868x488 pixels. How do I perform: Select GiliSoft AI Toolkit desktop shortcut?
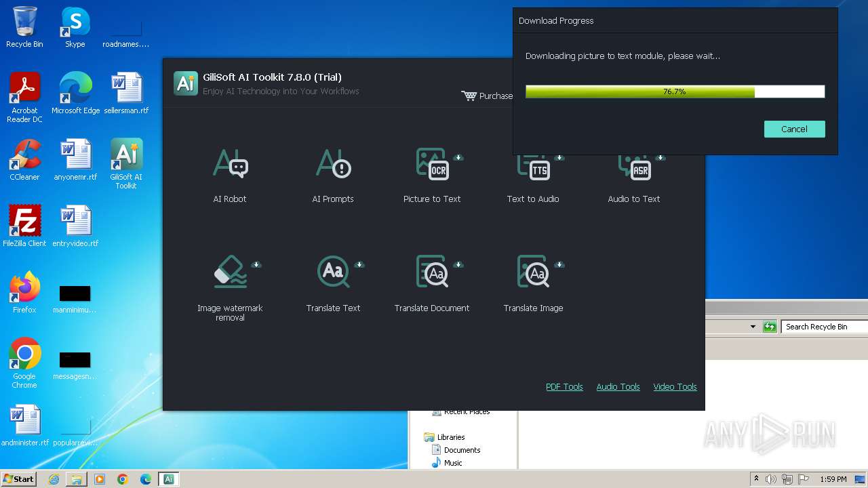tap(126, 164)
